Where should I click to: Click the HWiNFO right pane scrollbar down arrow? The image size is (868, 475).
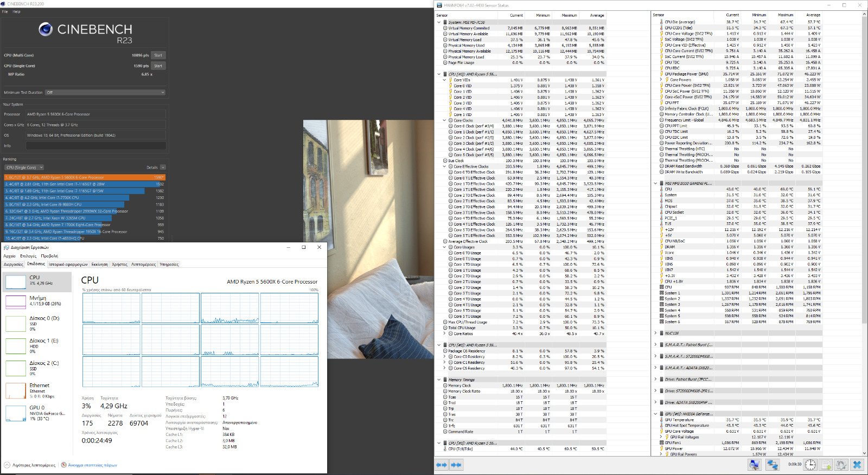[864, 453]
